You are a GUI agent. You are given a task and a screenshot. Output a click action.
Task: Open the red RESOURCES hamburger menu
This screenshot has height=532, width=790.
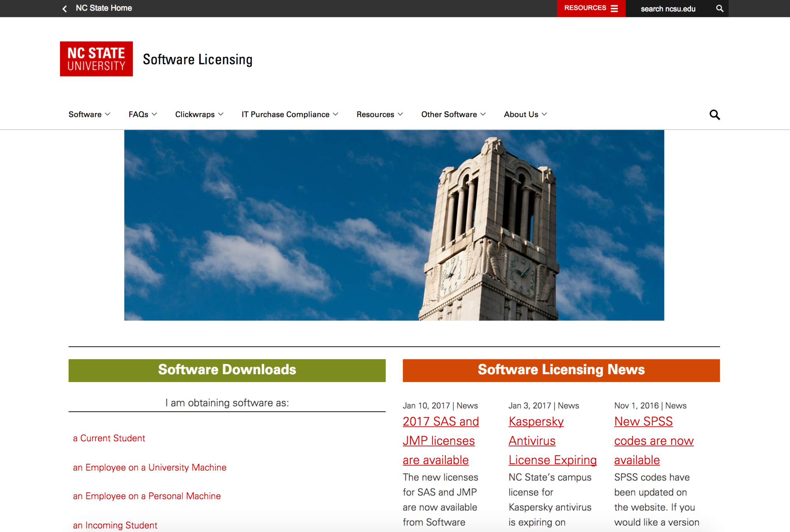point(591,8)
